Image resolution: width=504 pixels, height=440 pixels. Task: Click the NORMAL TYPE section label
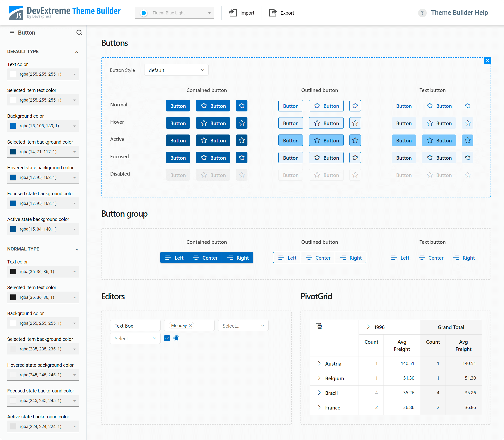click(23, 249)
